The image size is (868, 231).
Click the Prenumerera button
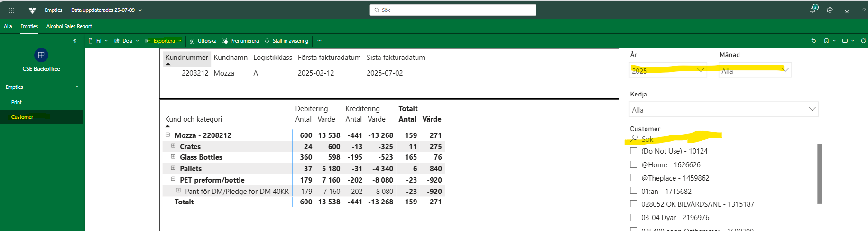[240, 41]
